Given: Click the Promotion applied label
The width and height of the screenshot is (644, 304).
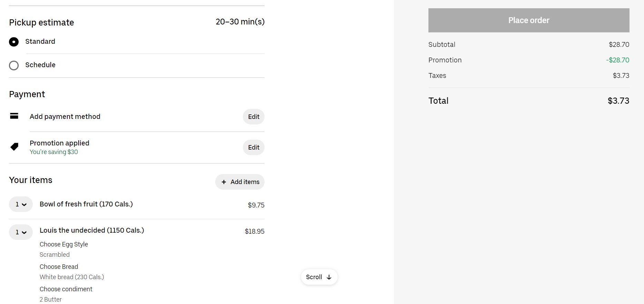Looking at the screenshot, I should [x=59, y=143].
